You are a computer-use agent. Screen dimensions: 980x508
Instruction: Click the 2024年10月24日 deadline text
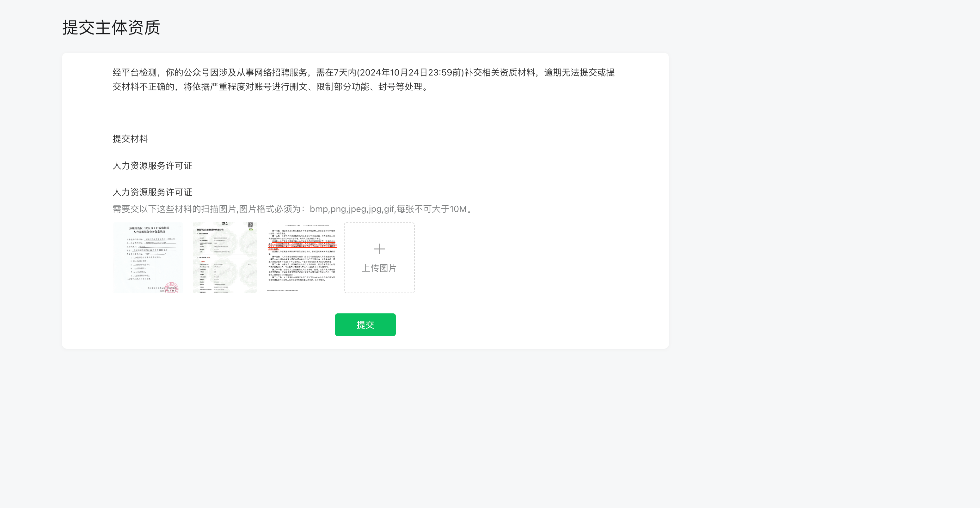pos(394,73)
